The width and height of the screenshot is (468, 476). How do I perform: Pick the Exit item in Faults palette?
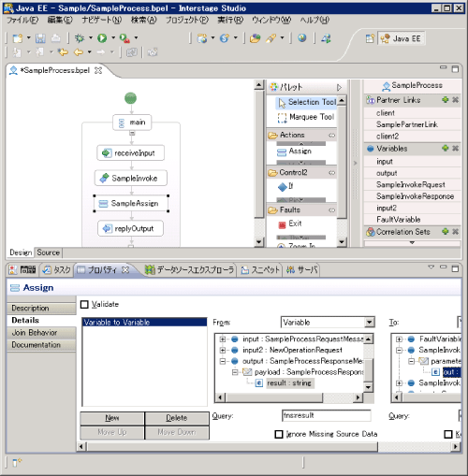(290, 224)
